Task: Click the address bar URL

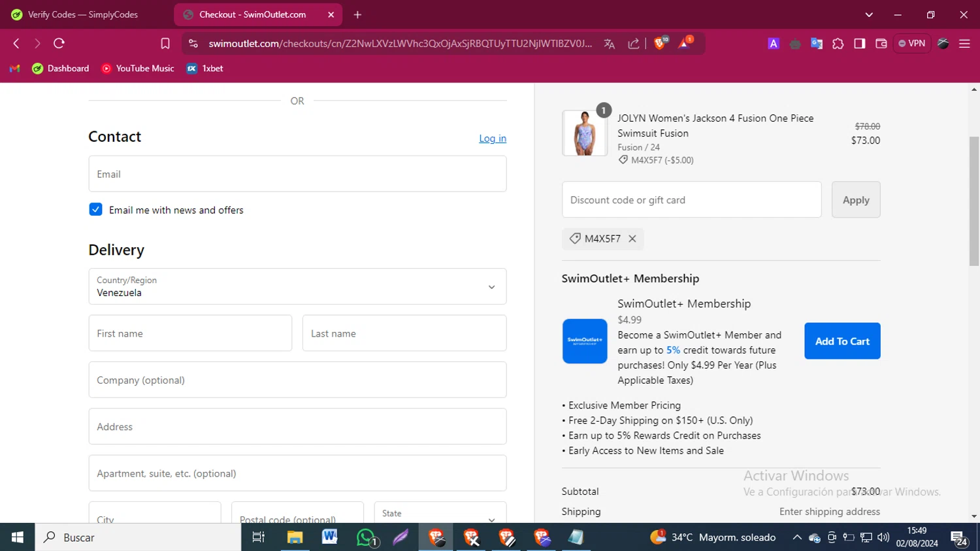Action: pos(400,43)
